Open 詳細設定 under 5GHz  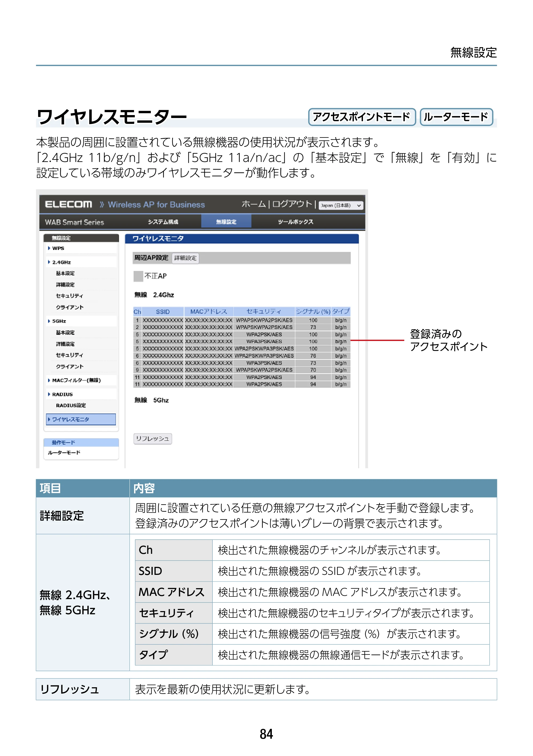coord(65,344)
